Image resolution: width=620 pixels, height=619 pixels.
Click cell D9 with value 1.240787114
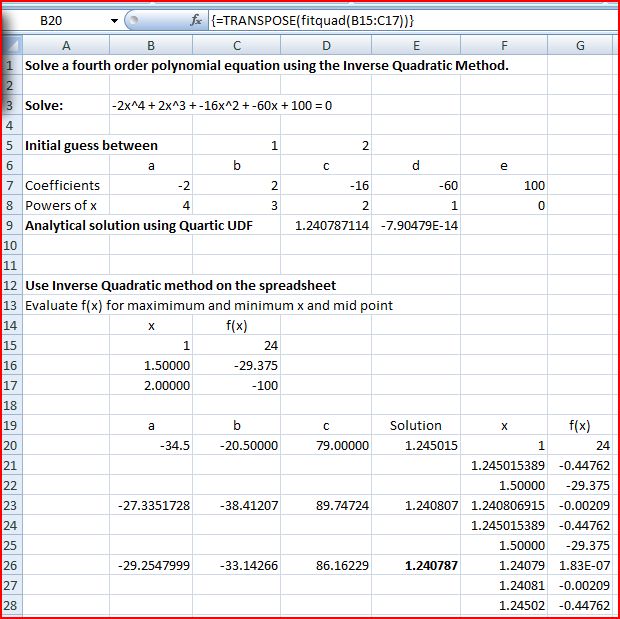(x=326, y=225)
